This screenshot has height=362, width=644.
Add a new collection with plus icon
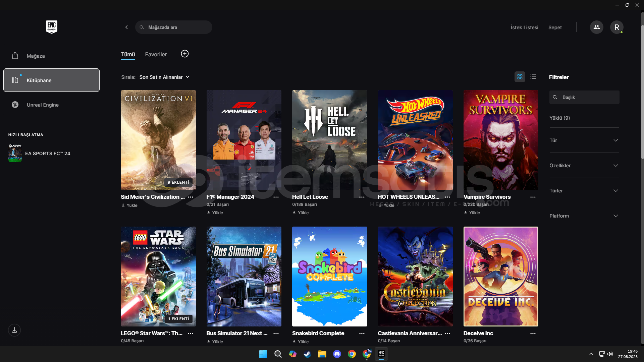click(x=185, y=54)
